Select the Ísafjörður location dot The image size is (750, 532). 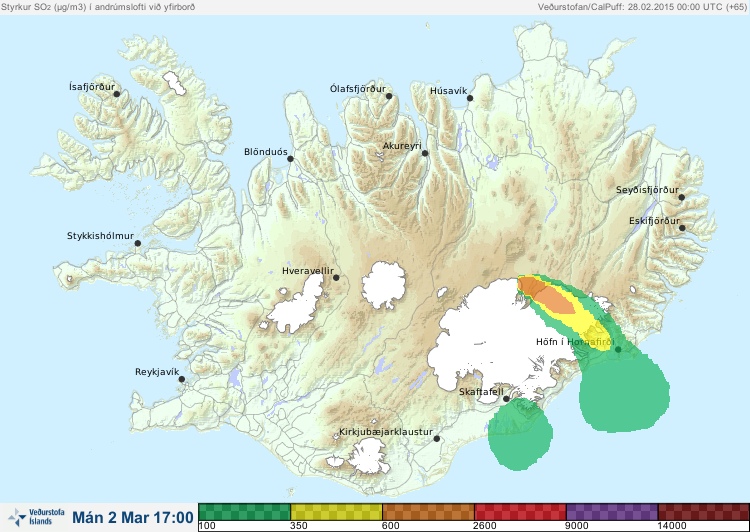click(117, 94)
